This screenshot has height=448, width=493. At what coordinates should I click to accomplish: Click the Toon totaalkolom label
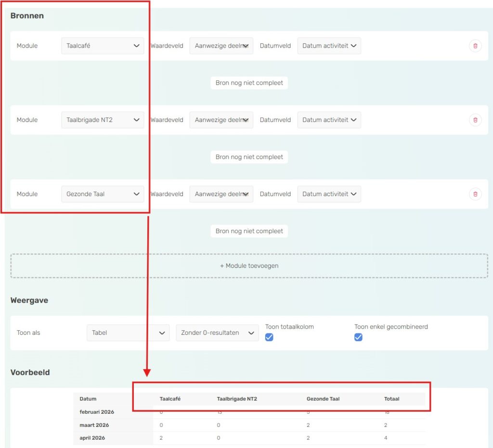point(289,327)
